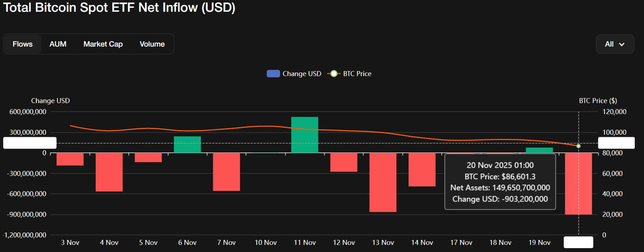Click the blue Change USD legend swatch
This screenshot has height=252, width=644.
coord(273,74)
